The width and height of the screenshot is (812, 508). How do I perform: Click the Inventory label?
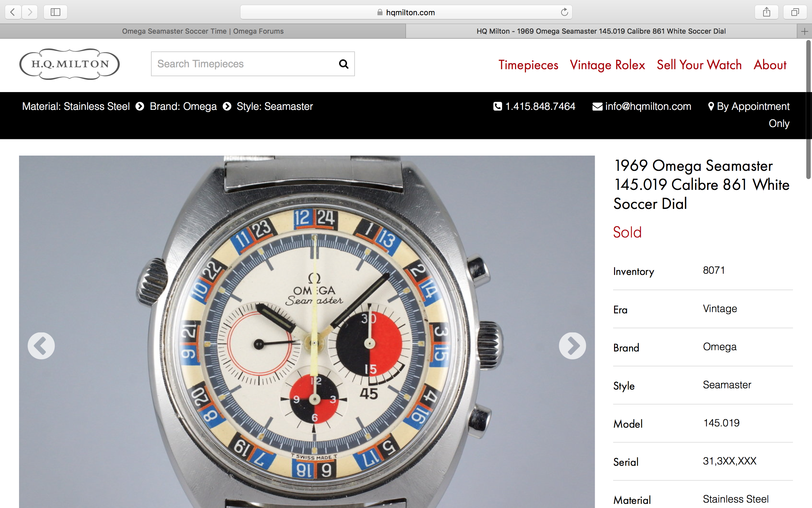[633, 271]
